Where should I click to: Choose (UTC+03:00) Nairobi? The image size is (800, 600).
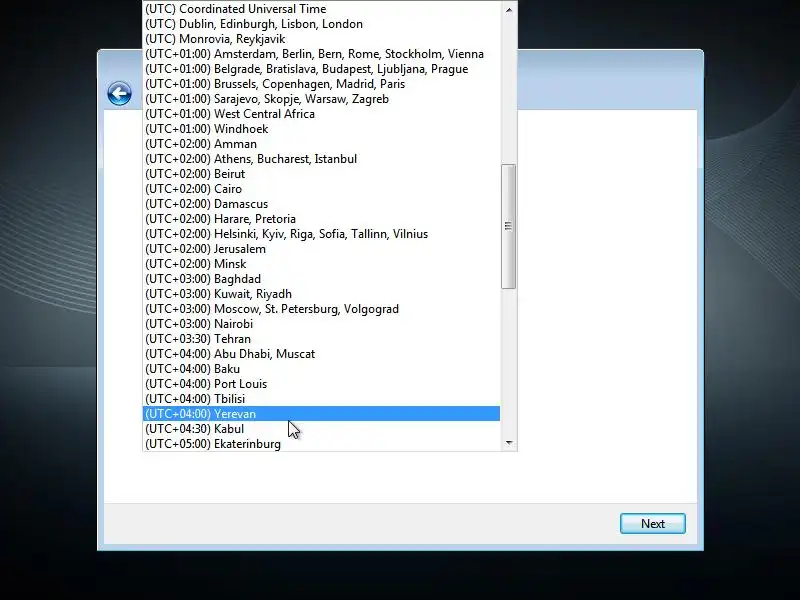click(321, 324)
